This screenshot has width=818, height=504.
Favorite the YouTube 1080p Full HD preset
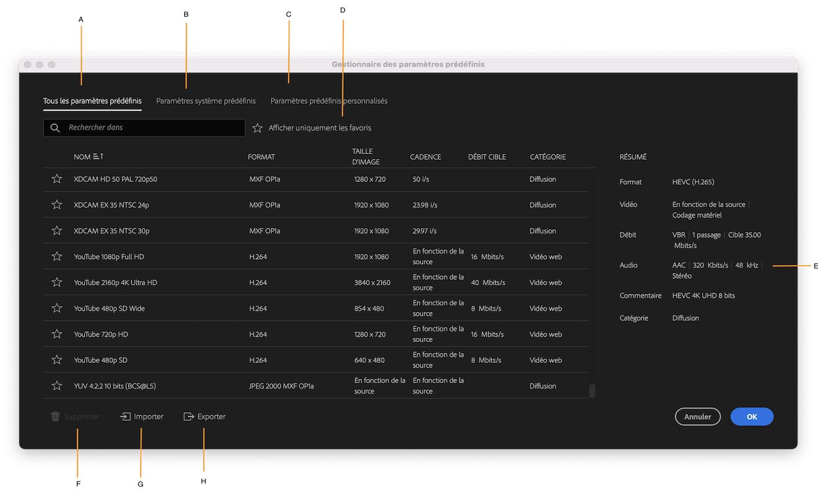(57, 256)
